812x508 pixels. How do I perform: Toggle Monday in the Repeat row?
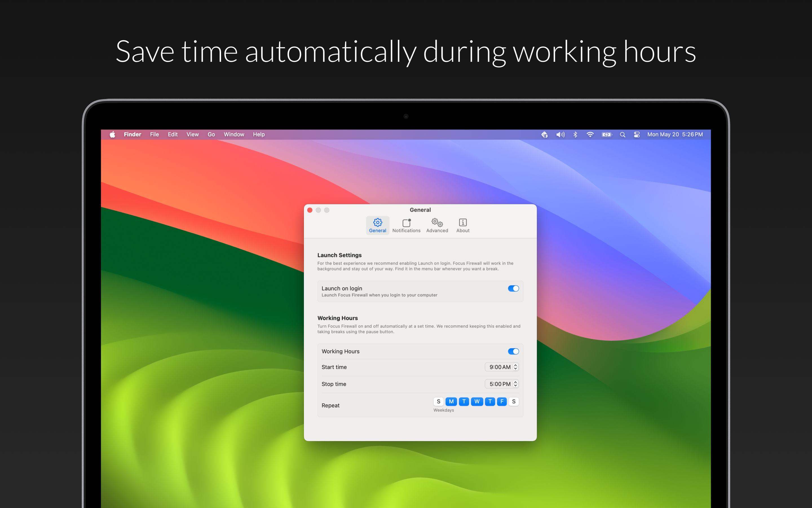(x=451, y=402)
